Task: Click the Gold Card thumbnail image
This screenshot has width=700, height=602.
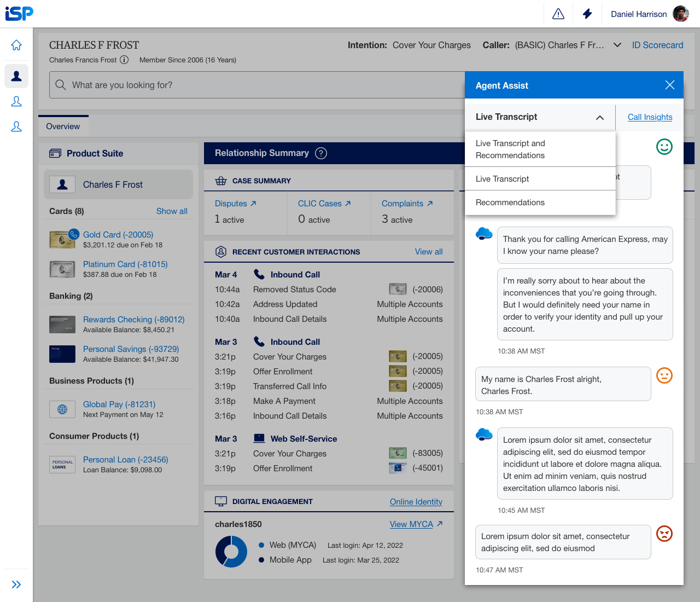Action: [62, 239]
